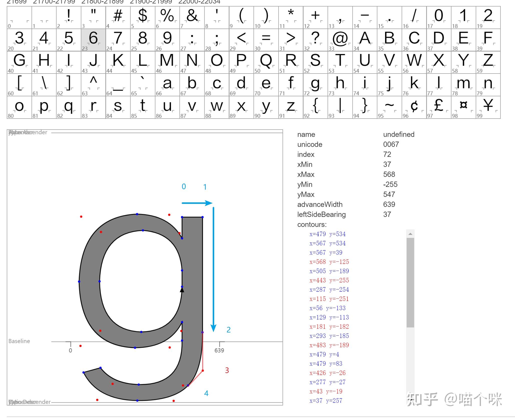Click the cent sign glyph cell
The width and height of the screenshot is (515, 420).
[x=414, y=107]
